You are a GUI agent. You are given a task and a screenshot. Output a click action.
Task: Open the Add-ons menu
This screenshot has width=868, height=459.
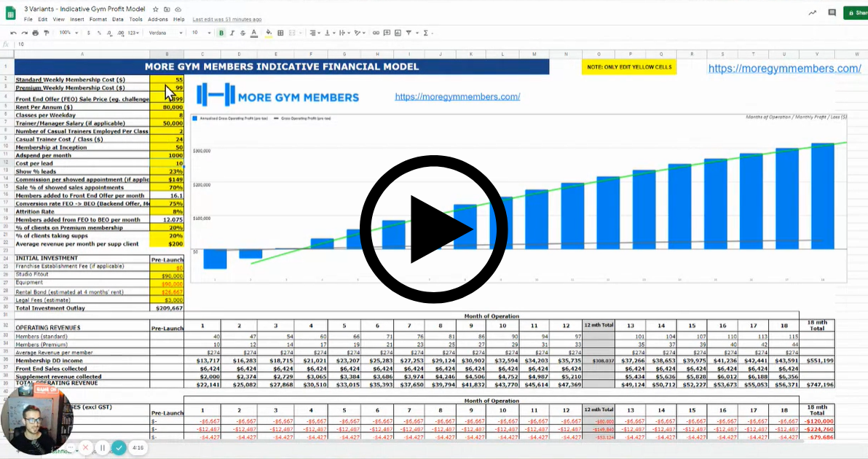pyautogui.click(x=158, y=20)
